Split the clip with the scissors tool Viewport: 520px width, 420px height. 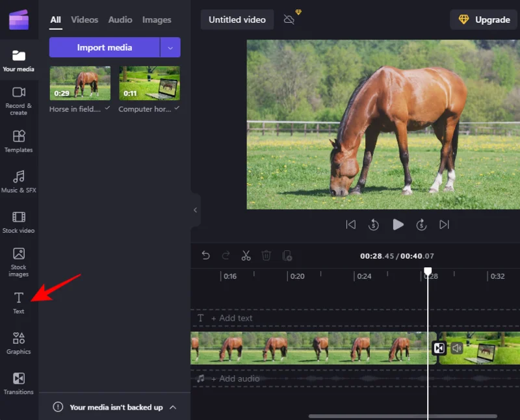coord(246,256)
